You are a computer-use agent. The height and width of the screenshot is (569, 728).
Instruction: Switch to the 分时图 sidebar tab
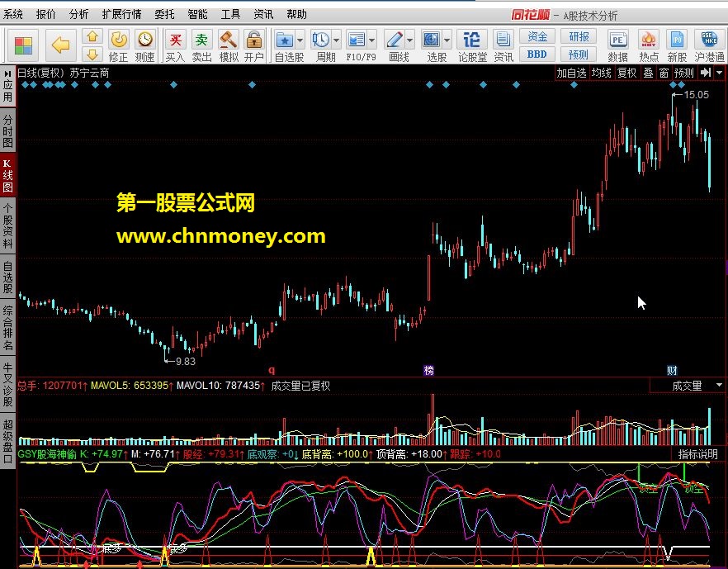pyautogui.click(x=8, y=130)
